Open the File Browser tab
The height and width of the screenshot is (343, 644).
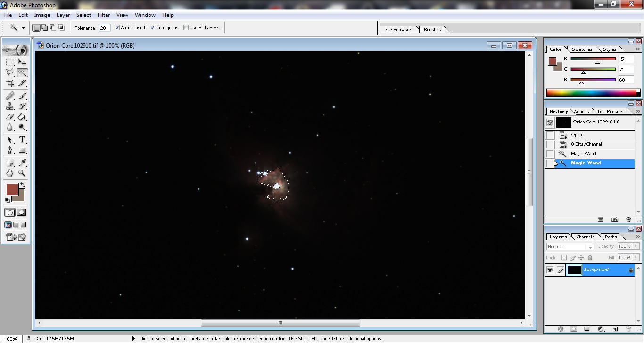pyautogui.click(x=398, y=29)
